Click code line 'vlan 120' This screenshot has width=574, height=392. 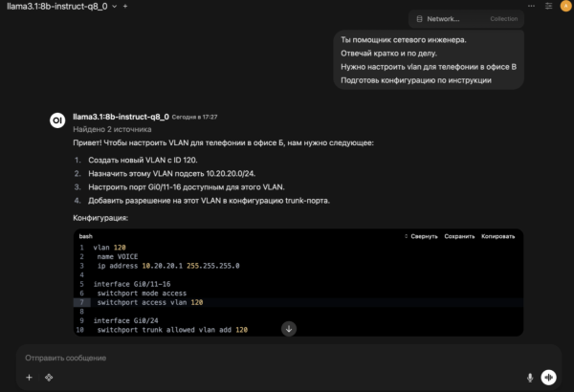tap(109, 248)
